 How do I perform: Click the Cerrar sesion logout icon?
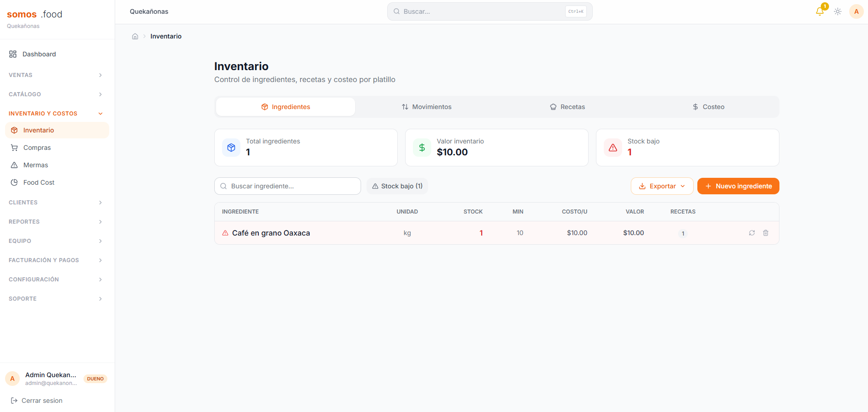coord(14,401)
